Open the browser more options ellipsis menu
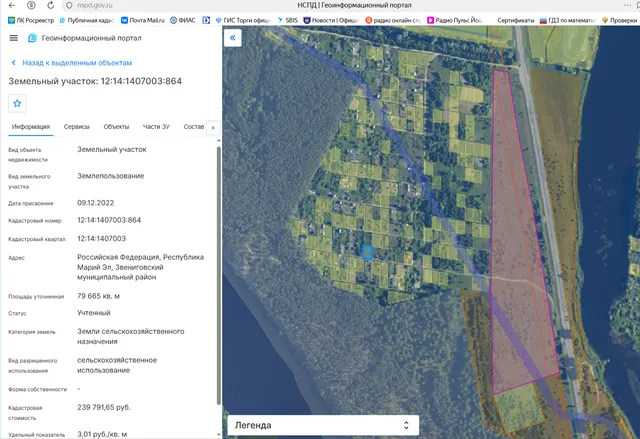Viewport: 640px width, 439px height. tap(627, 5)
